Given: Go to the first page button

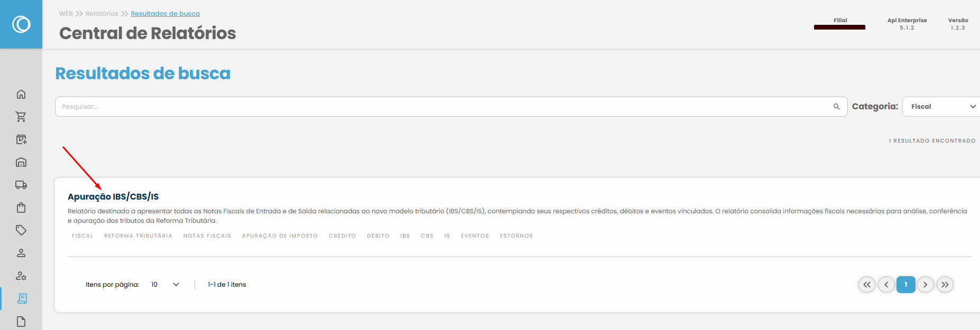Looking at the screenshot, I should (x=867, y=285).
